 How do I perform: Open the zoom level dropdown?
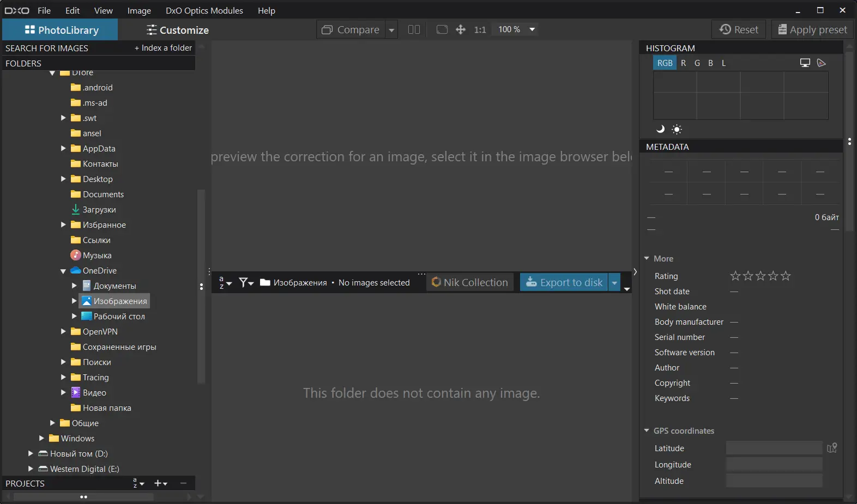point(532,29)
